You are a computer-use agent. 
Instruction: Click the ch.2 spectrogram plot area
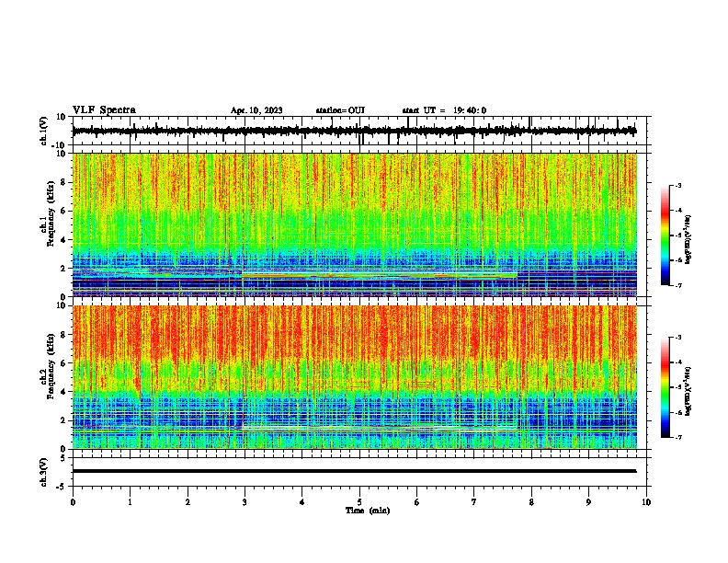355,377
